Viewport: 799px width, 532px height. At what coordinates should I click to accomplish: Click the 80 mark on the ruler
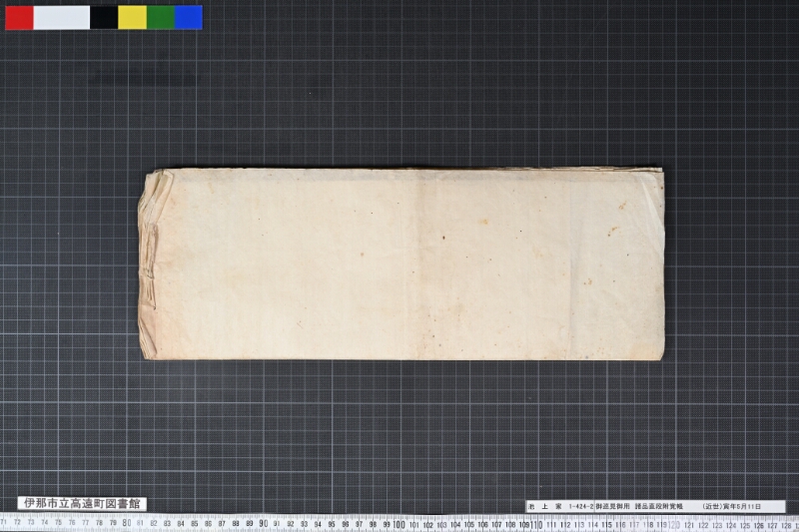[127, 523]
